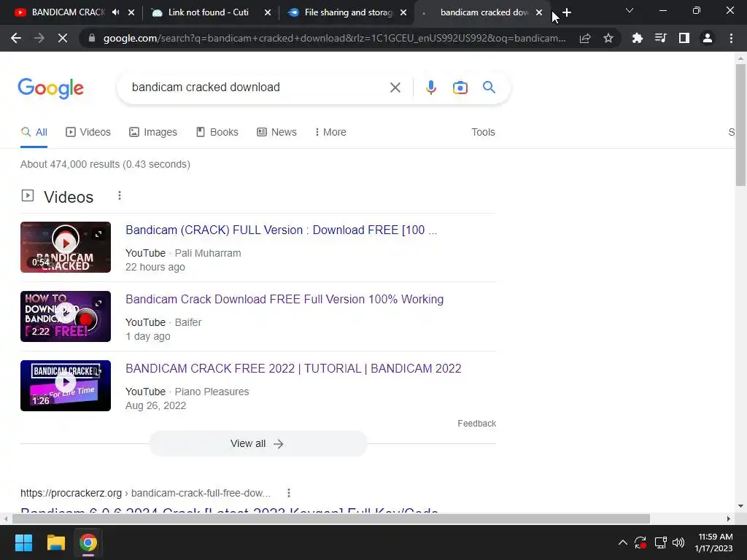Go to Google homepage via logo
Viewport: 747px width, 560px height.
50,88
